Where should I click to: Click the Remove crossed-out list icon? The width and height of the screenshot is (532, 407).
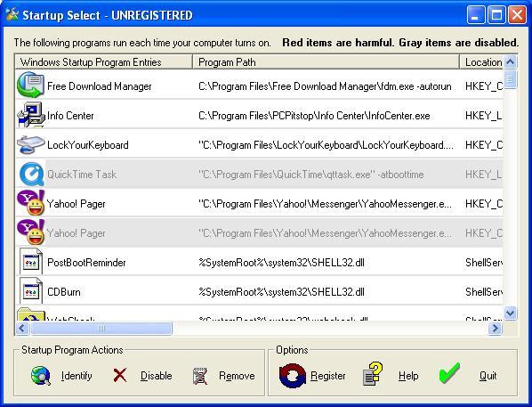tap(200, 376)
